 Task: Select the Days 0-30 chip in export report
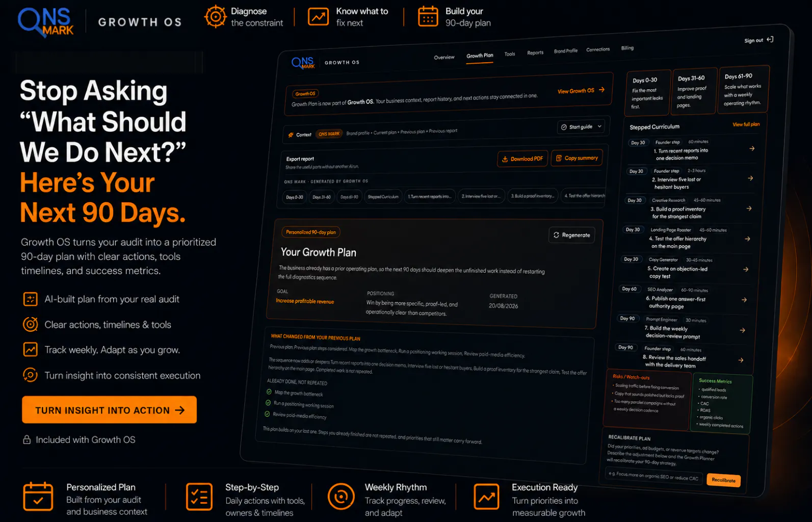(x=295, y=197)
